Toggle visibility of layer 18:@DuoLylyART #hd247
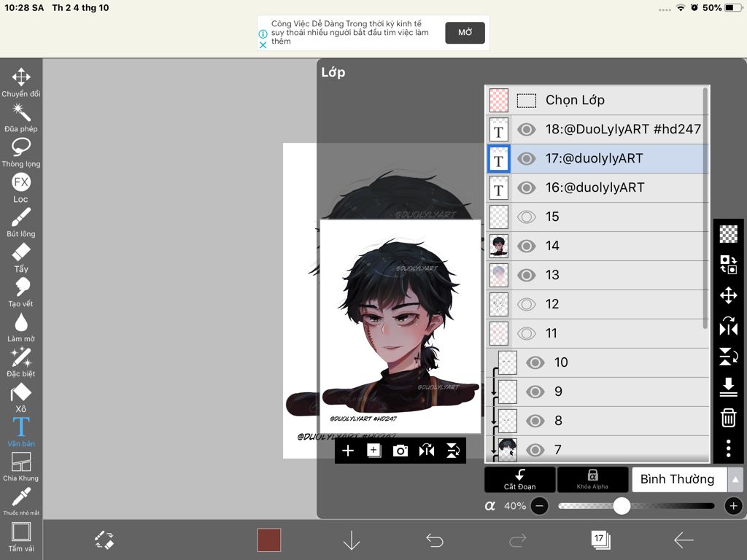This screenshot has width=747, height=560. (x=527, y=130)
